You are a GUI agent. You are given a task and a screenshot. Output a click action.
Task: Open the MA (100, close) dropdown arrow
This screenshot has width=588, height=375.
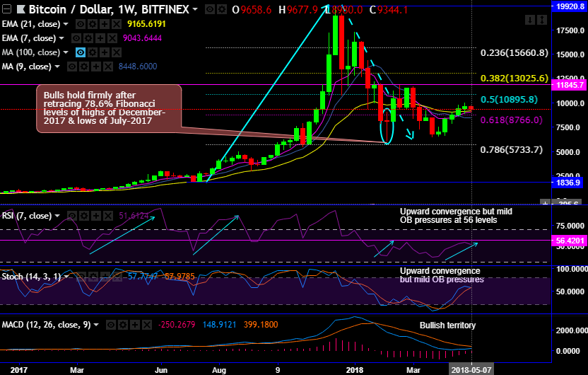click(x=66, y=52)
